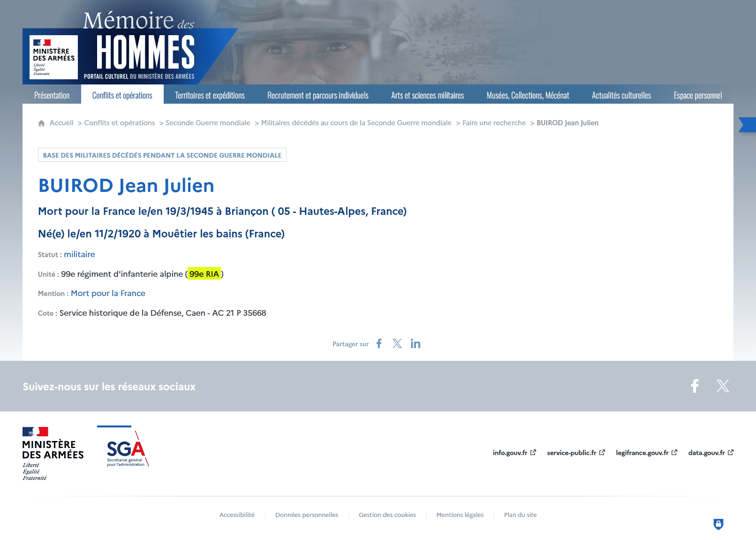The height and width of the screenshot is (540, 756).
Task: Visit data.gouv.fr
Action: (711, 453)
